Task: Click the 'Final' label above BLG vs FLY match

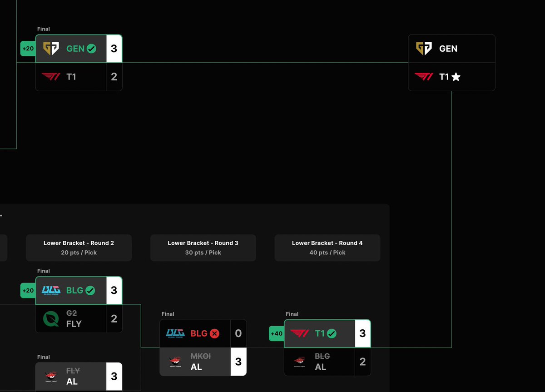Action: (44, 271)
